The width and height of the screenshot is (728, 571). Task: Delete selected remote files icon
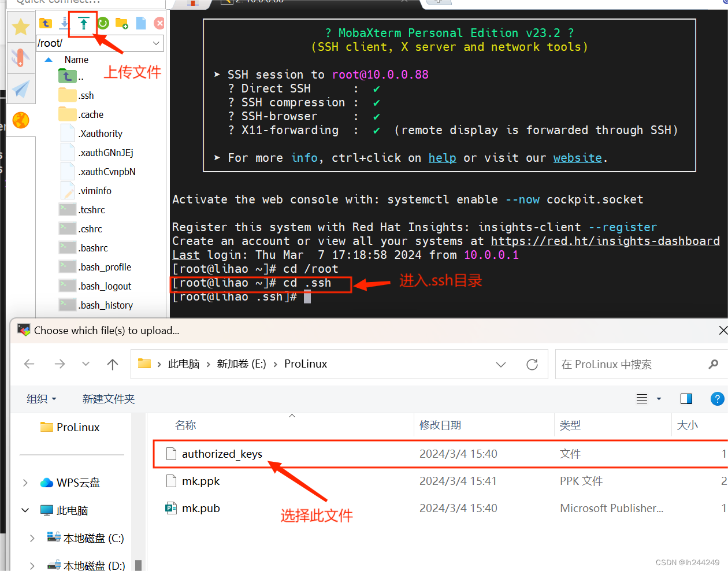(x=159, y=23)
